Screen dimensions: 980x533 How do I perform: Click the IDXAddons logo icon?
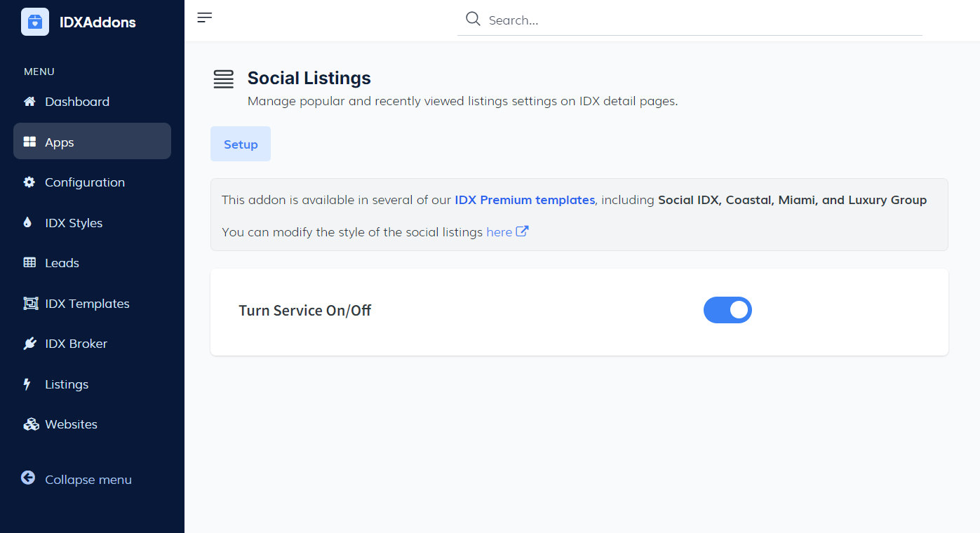click(35, 22)
